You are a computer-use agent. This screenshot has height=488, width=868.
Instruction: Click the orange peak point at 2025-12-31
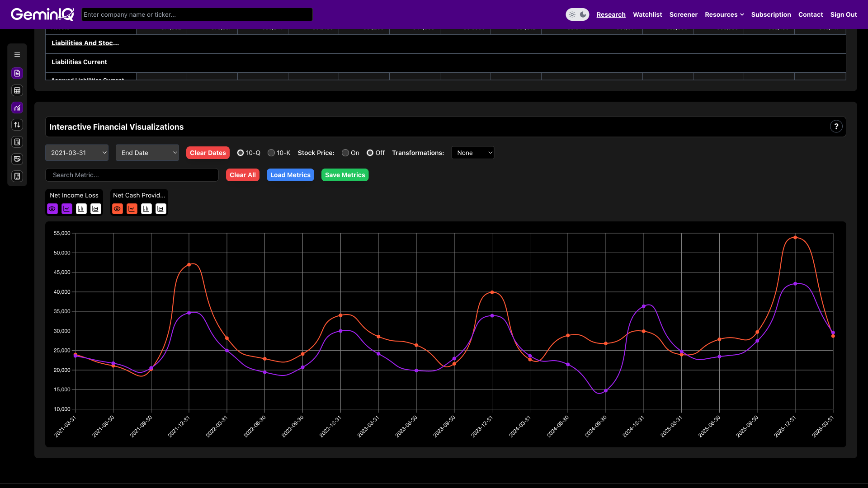click(795, 237)
